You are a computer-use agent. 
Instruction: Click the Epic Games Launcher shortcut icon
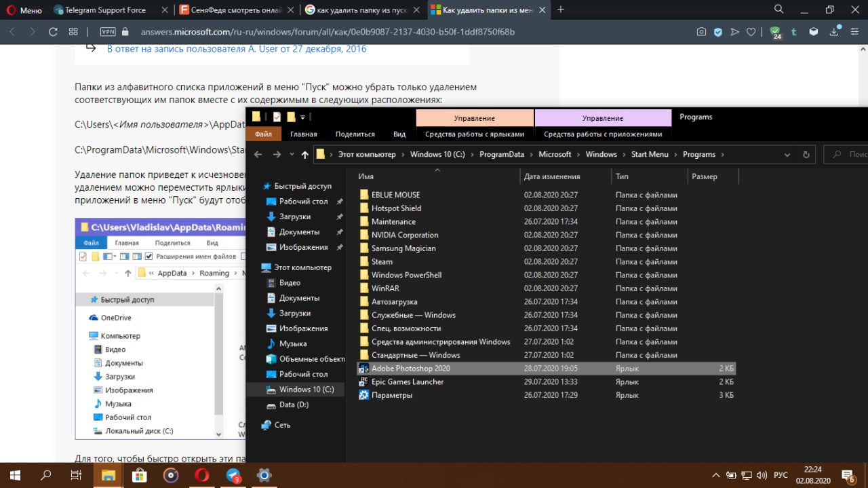pyautogui.click(x=363, y=381)
